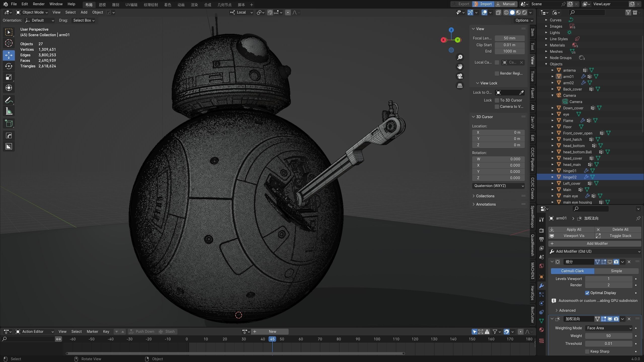Viewport: 644px width, 362px height.
Task: Select the Select Box tool in the toolbar
Action: coord(9,32)
